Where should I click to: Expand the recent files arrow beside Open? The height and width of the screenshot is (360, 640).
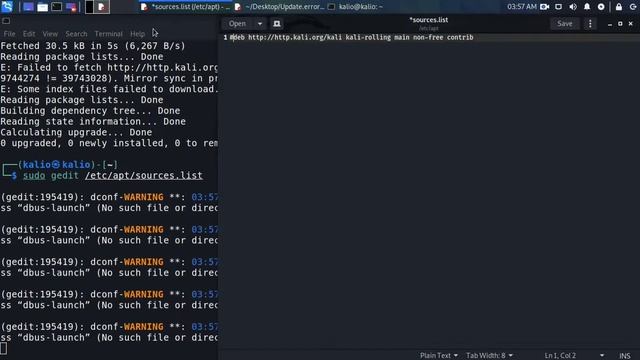pyautogui.click(x=260, y=24)
